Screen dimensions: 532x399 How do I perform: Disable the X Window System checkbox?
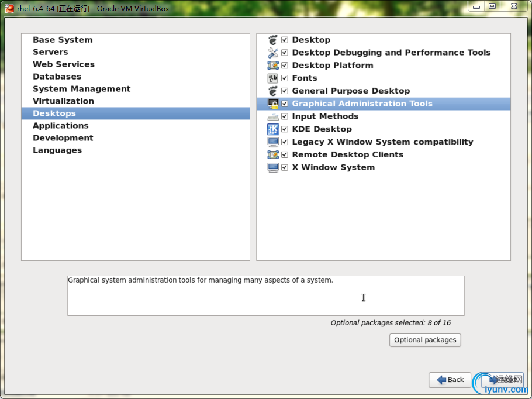(285, 167)
